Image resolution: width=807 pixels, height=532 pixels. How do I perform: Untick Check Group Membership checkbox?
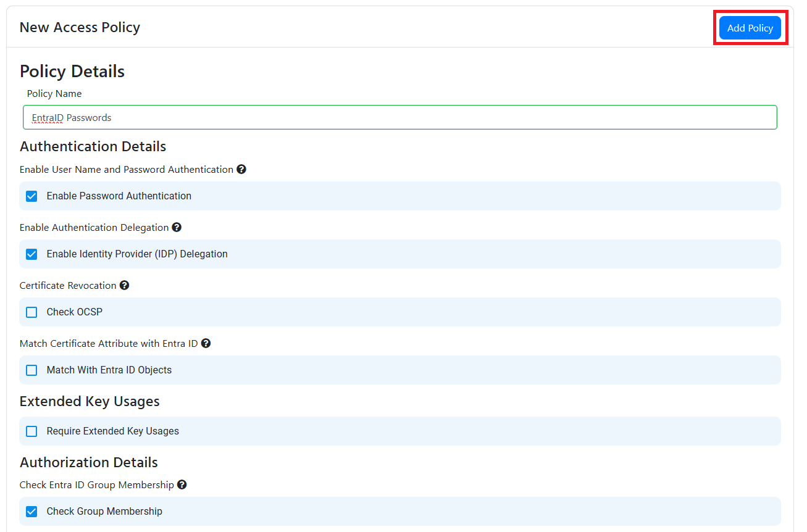(x=31, y=512)
